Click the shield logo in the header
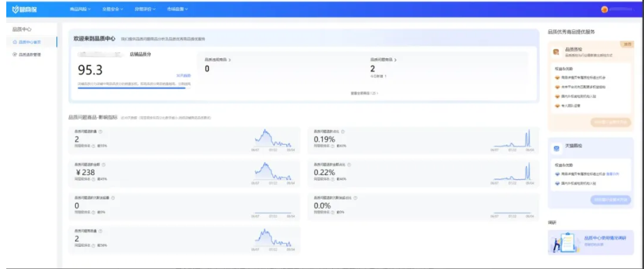The width and height of the screenshot is (644, 269). [15, 9]
